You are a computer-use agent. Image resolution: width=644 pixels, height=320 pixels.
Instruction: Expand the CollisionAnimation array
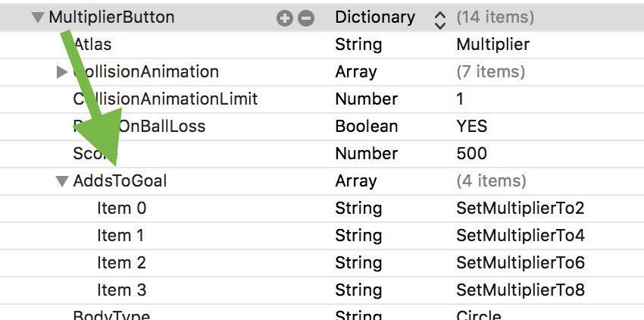[62, 73]
